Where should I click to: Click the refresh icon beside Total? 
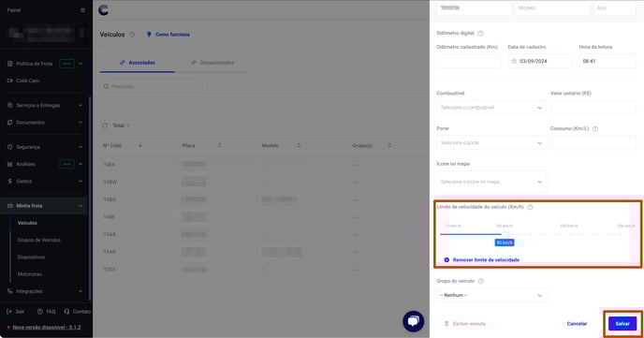click(105, 125)
